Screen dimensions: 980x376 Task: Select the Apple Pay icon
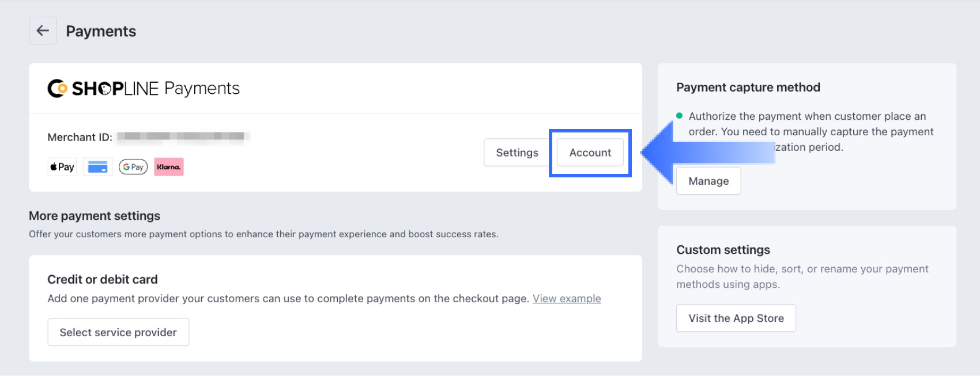[x=62, y=167]
